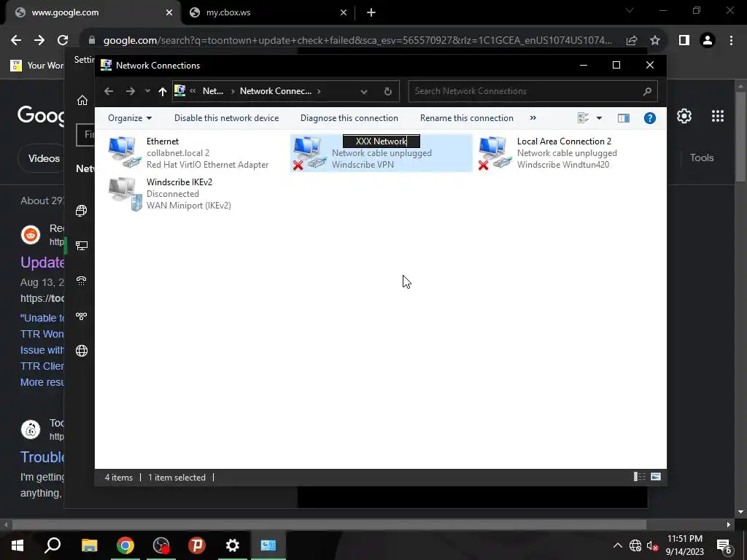Click the Google search Tools button
Screen dimensions: 747x560
tap(702, 157)
